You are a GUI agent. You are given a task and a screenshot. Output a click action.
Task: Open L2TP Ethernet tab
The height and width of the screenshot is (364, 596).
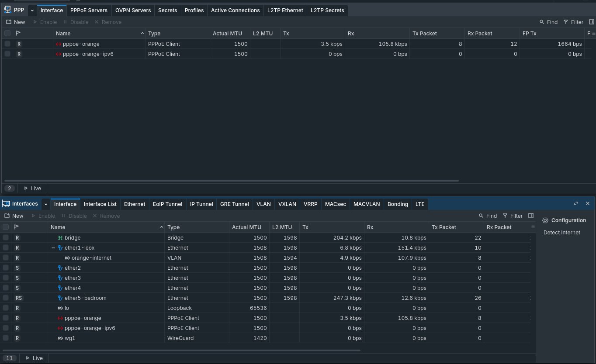(x=285, y=10)
